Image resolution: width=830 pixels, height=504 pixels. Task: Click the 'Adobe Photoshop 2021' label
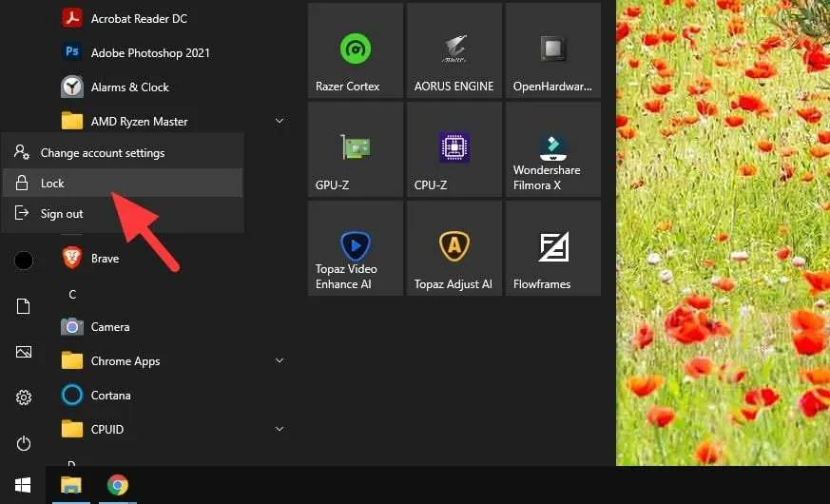click(150, 53)
